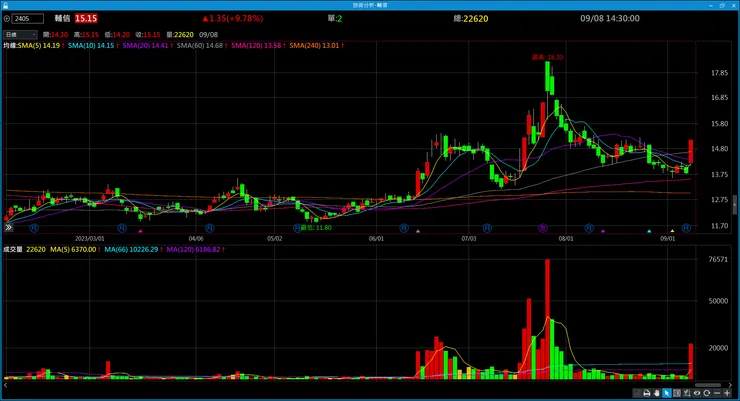Click the SMA(5) 14.19 indicator label
Image resolution: width=740 pixels, height=401 pixels.
[x=41, y=46]
